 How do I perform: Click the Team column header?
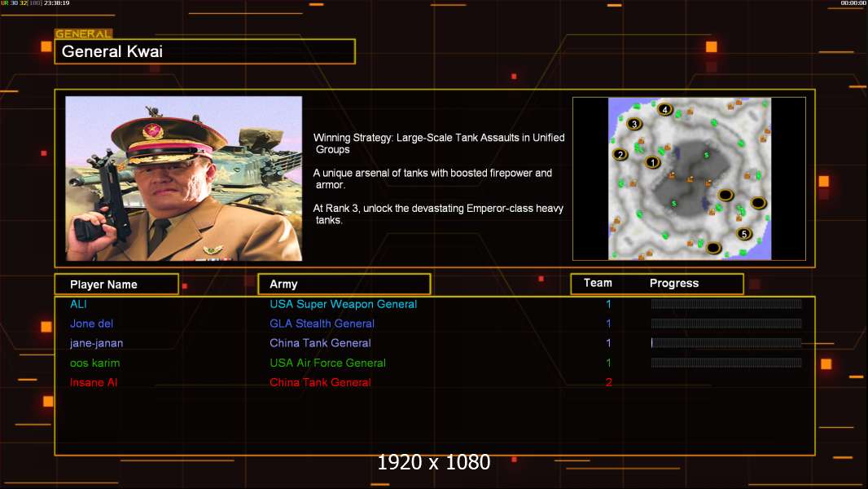(x=598, y=283)
